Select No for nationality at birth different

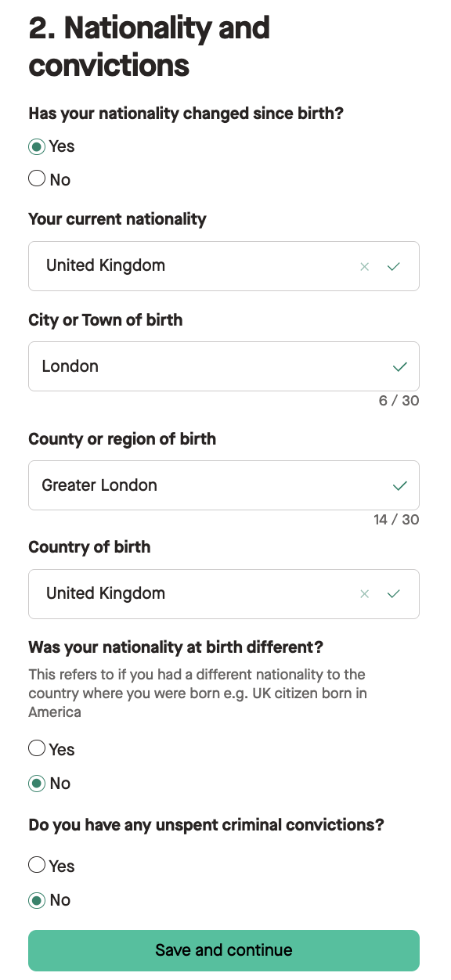37,783
